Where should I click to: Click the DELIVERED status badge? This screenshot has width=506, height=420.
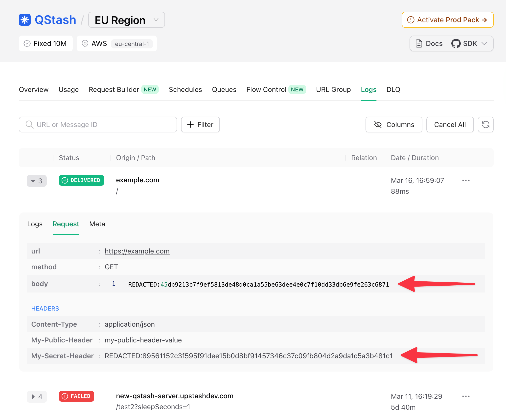point(81,180)
